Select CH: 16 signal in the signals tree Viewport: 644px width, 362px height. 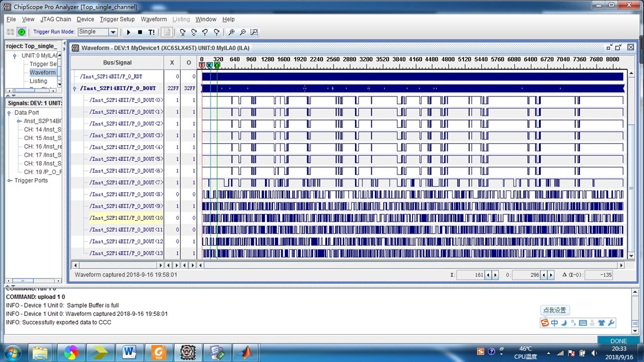(43, 147)
